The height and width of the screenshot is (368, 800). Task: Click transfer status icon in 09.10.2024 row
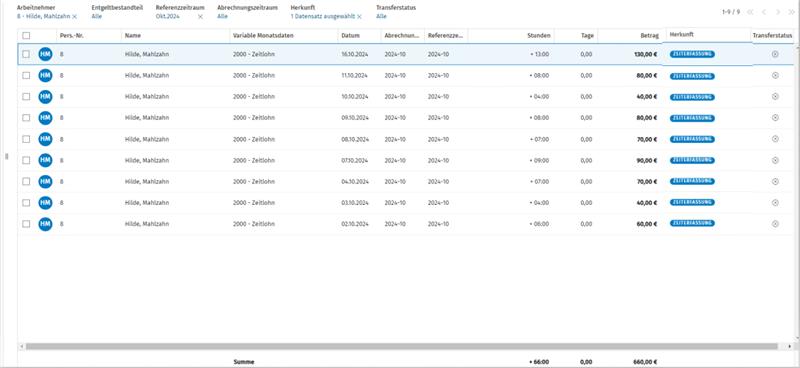775,118
